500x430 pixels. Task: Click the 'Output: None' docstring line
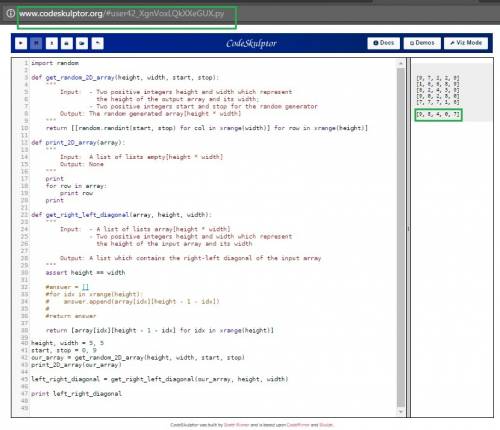[82, 164]
